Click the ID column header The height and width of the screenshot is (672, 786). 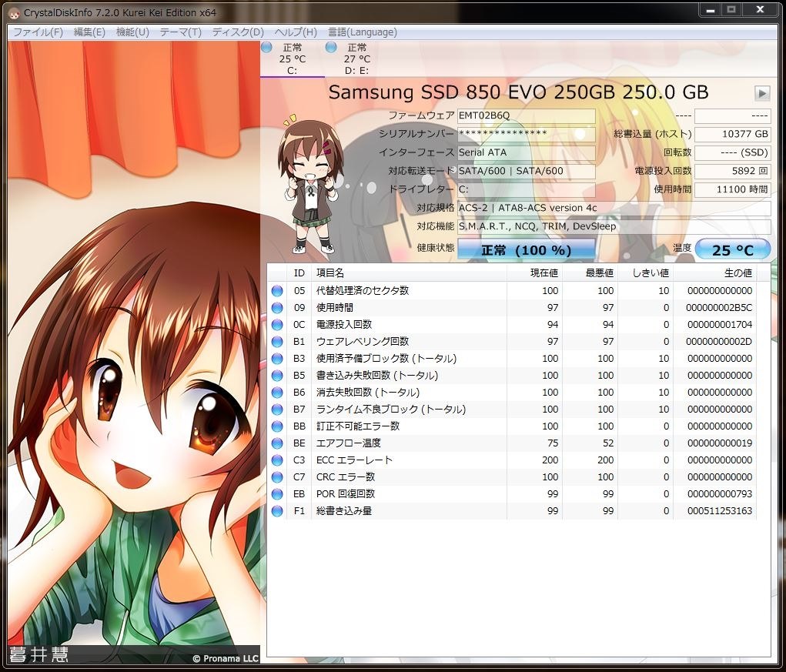pyautogui.click(x=299, y=273)
